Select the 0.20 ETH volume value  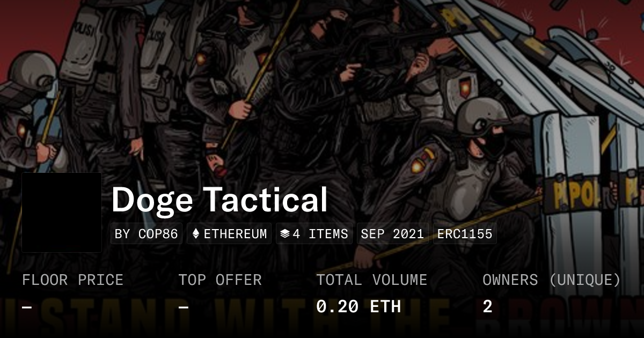[x=358, y=306]
